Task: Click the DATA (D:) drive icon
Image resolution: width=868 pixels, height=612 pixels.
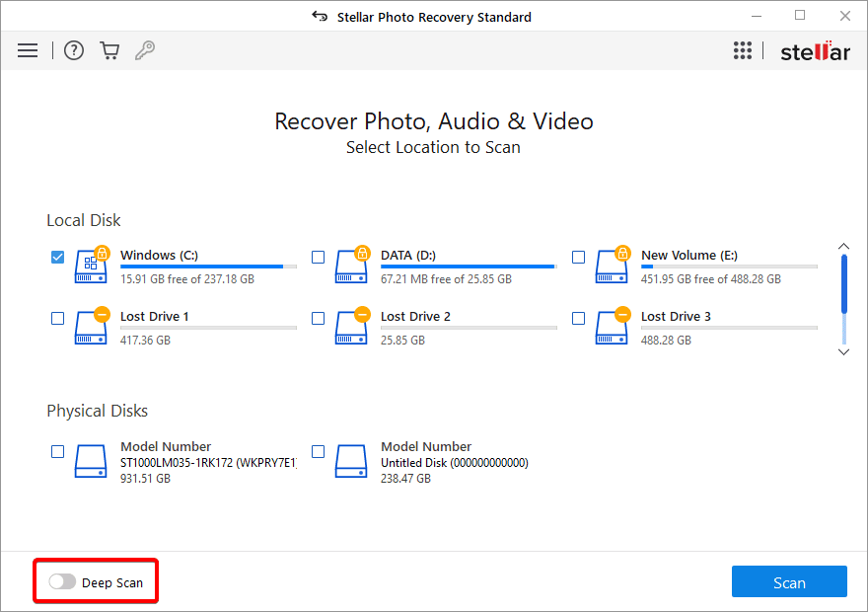Action: pos(351,266)
